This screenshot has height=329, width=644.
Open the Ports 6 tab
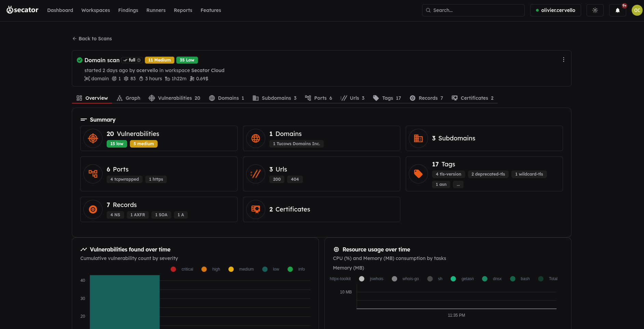coord(319,98)
